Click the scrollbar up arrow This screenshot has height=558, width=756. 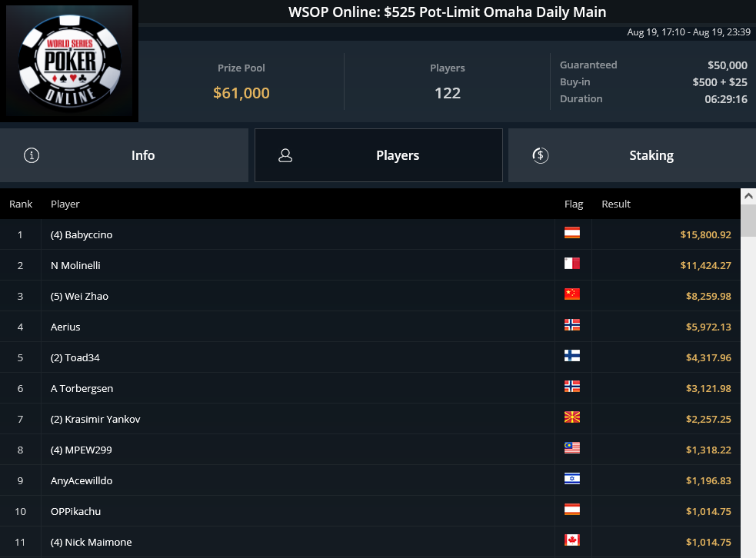pos(748,196)
